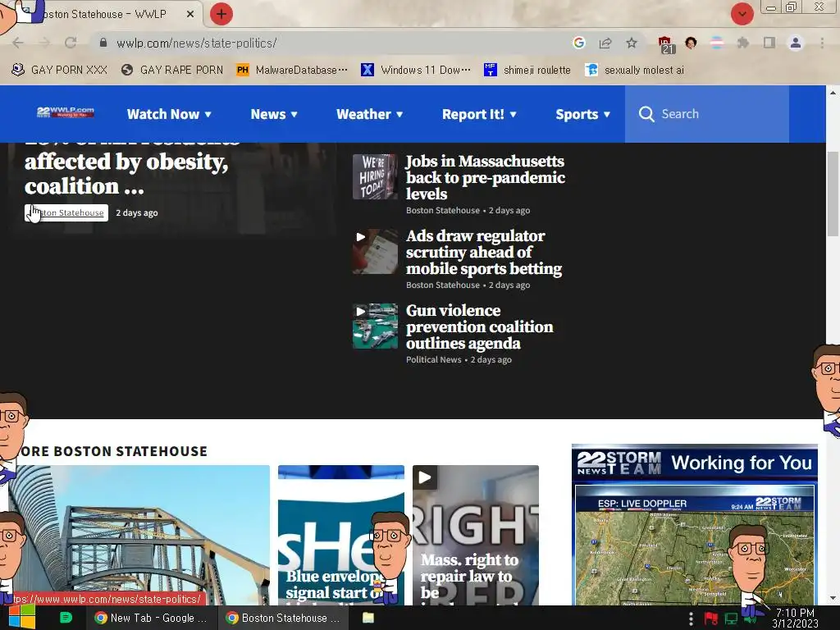Image resolution: width=840 pixels, height=630 pixels.
Task: Expand the Sports navigation menu
Action: coord(583,114)
